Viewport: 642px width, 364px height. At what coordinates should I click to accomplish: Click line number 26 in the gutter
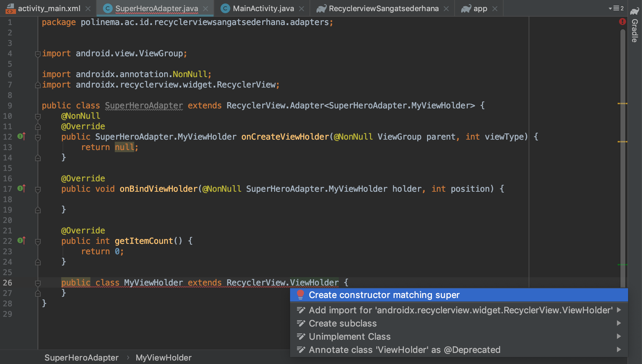click(8, 283)
